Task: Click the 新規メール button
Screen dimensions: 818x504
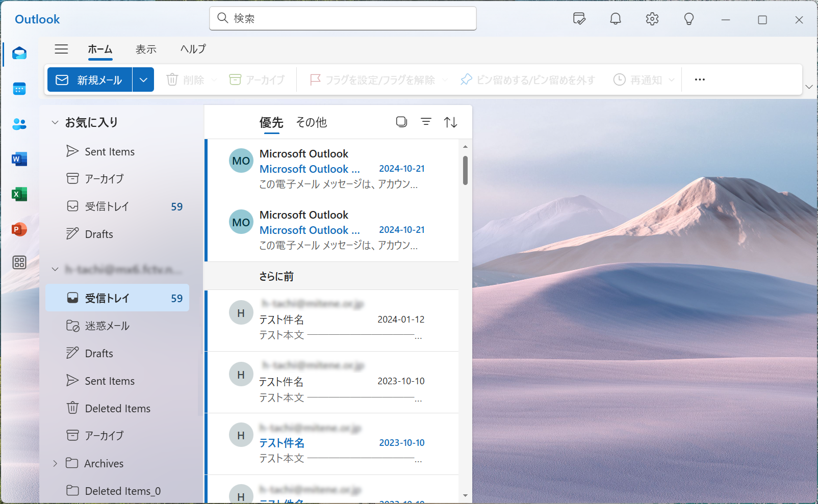Action: (90, 80)
